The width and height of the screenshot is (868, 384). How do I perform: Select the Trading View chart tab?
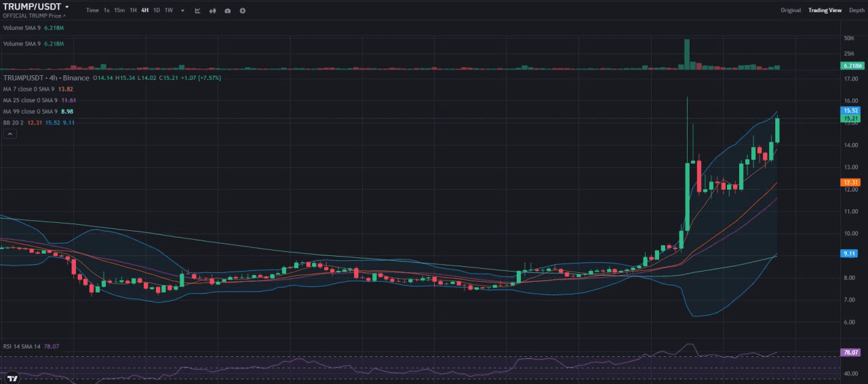(x=825, y=10)
